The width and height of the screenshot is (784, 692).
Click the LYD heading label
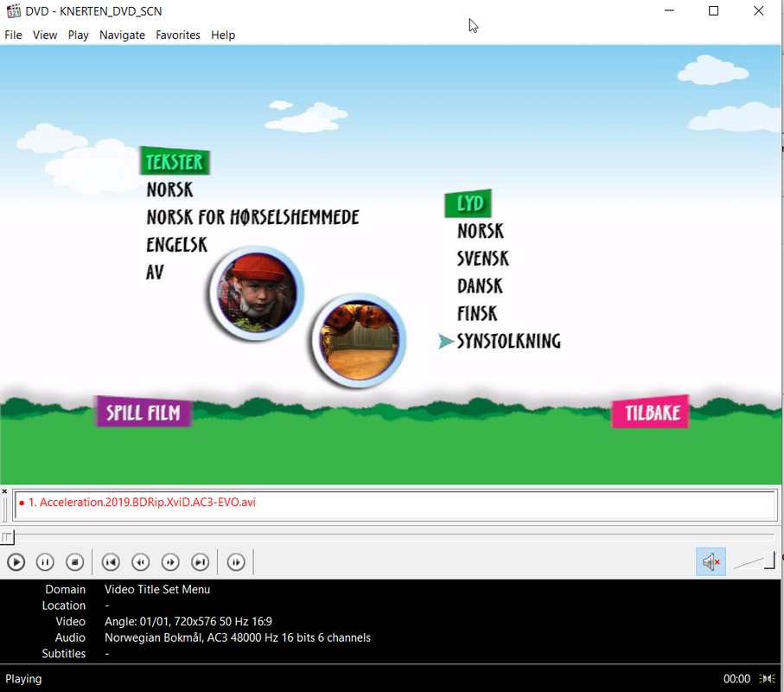pyautogui.click(x=469, y=203)
